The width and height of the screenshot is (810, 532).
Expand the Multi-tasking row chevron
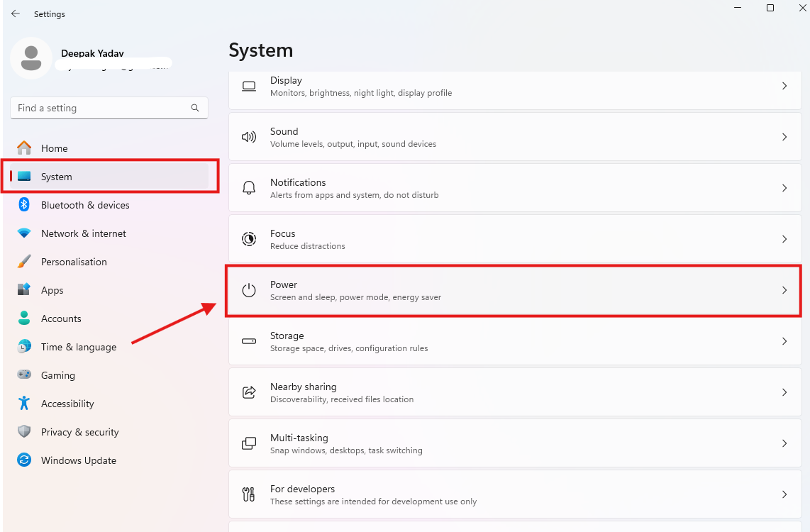click(x=784, y=443)
